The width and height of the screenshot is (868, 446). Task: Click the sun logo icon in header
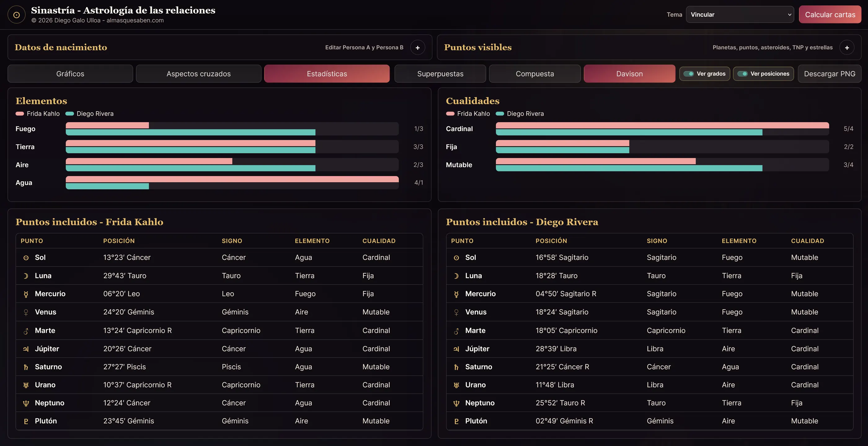[x=16, y=15]
